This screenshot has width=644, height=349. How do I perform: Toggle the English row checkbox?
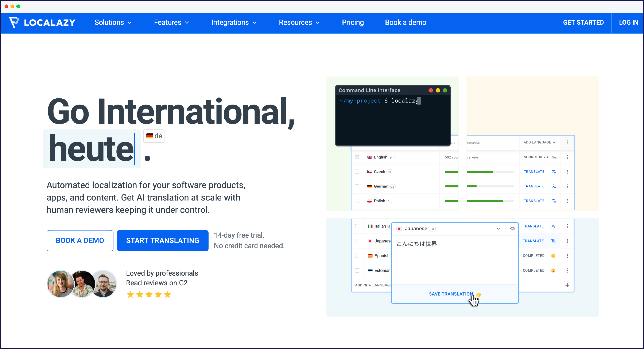tap(357, 157)
